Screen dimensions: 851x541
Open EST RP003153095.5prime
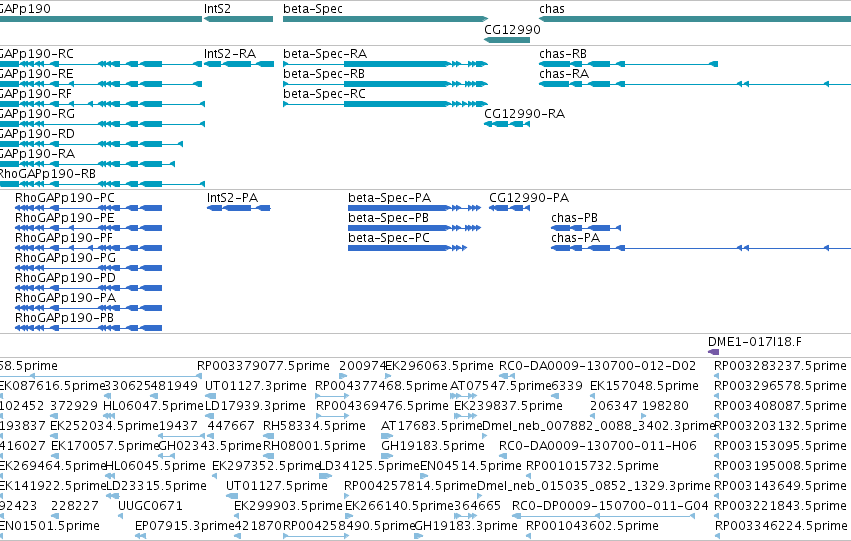(x=780, y=447)
